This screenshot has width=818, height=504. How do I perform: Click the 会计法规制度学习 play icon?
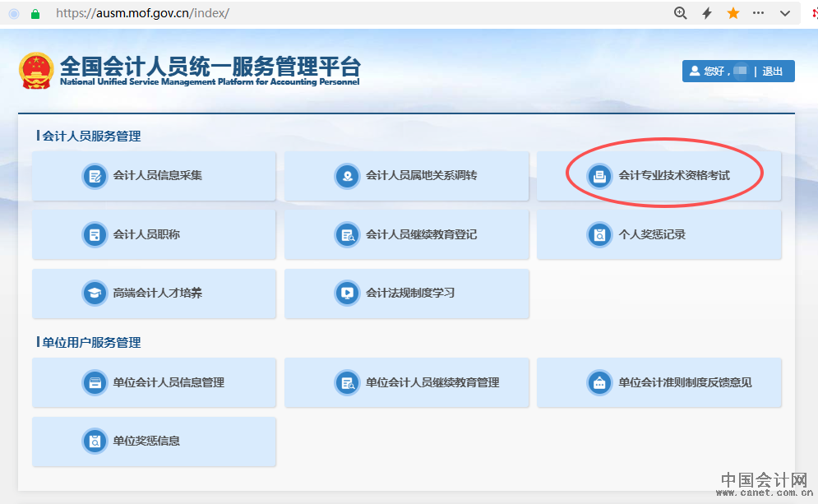point(348,294)
